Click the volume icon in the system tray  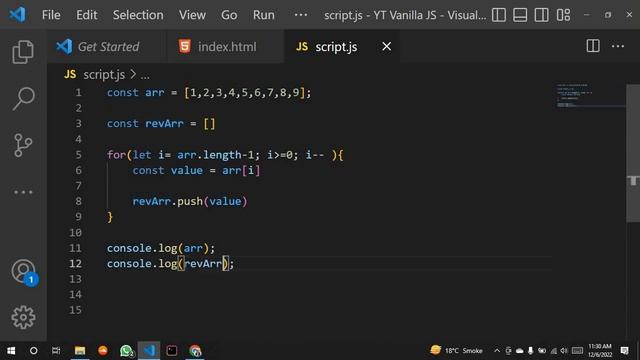pyautogui.click(x=564, y=351)
